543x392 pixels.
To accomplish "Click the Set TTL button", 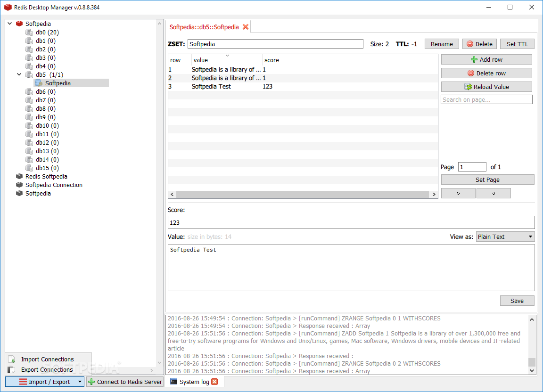I will [518, 44].
